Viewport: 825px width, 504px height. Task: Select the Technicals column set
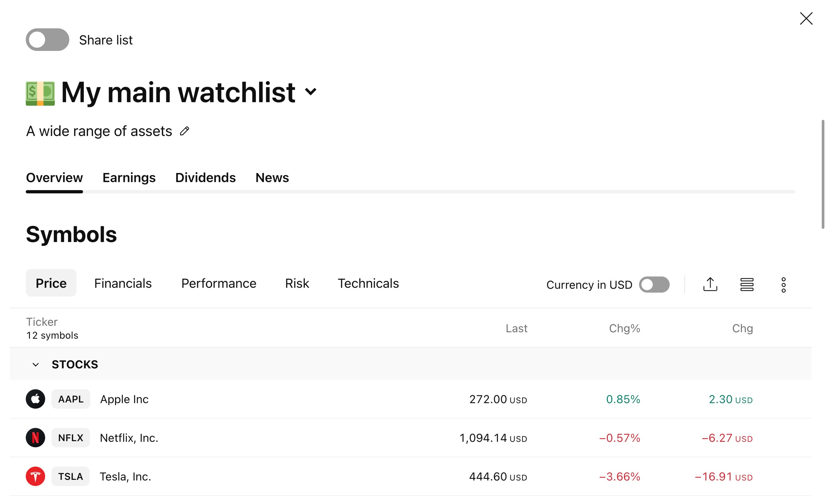click(x=368, y=283)
